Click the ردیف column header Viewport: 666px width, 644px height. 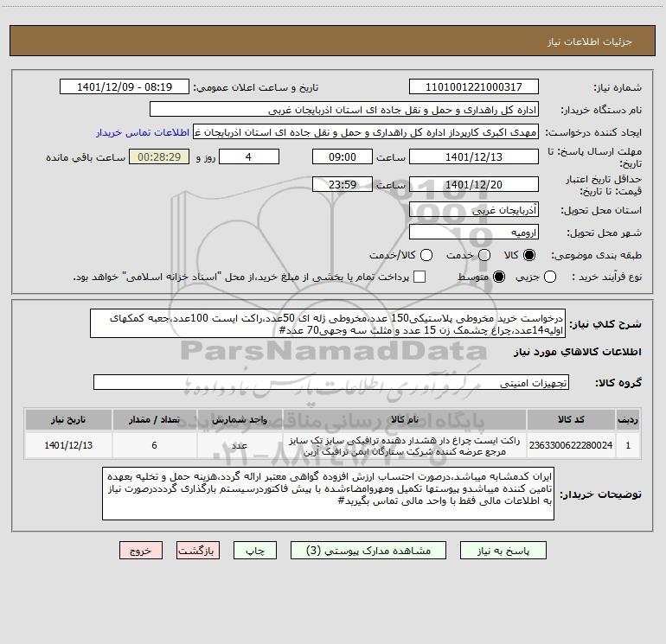628,419
